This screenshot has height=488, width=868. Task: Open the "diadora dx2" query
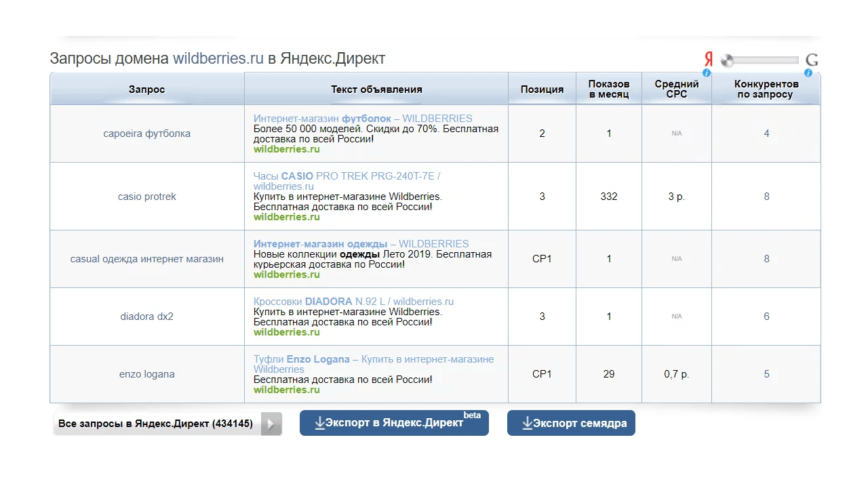pos(147,317)
